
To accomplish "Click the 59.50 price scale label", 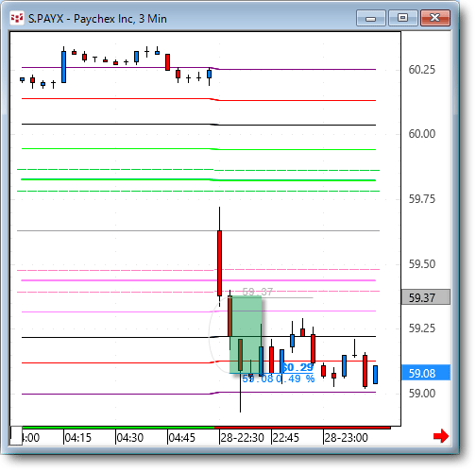I will click(422, 264).
